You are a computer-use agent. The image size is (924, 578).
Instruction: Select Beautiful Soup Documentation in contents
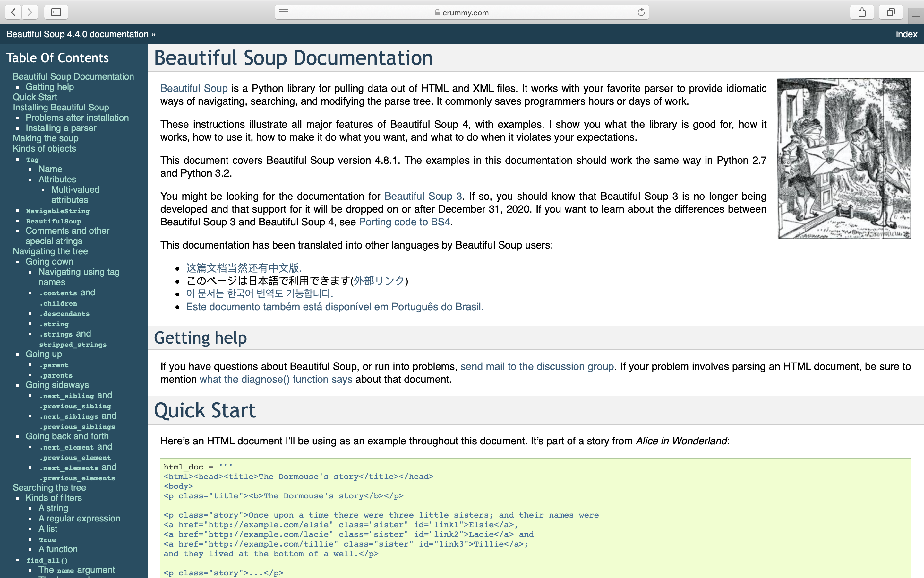click(x=73, y=76)
